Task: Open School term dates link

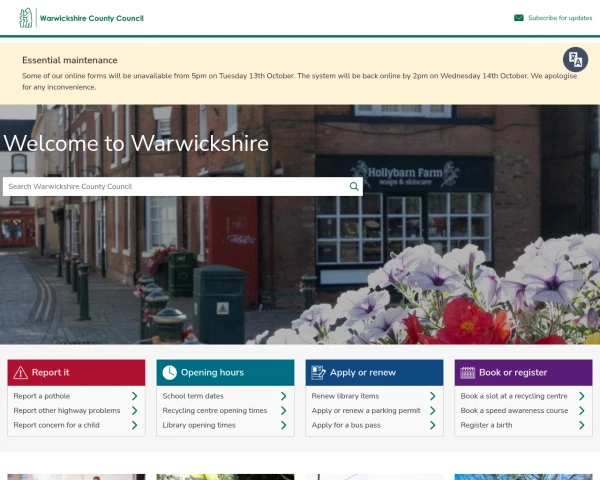Action: point(193,396)
